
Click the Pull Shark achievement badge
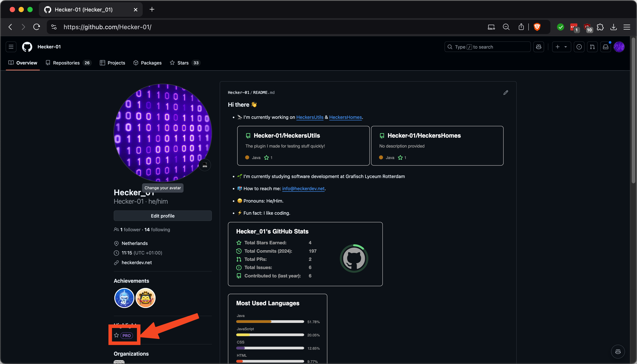[124, 298]
